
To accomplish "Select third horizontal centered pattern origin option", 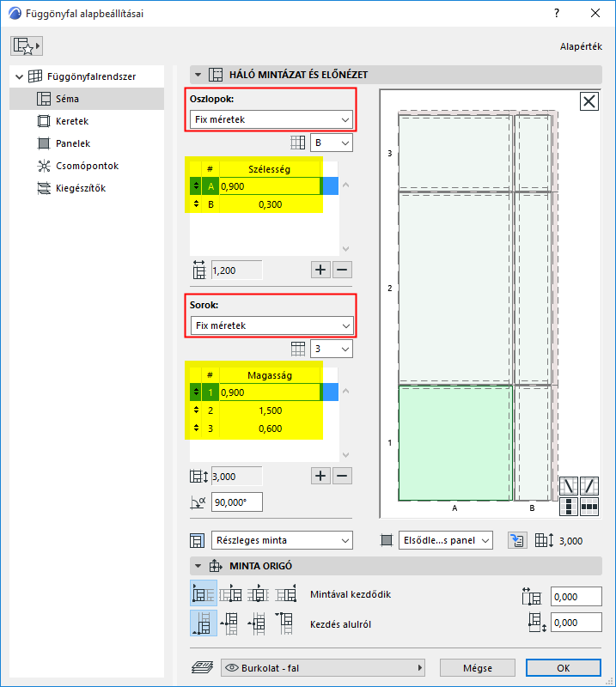I will click(x=259, y=594).
